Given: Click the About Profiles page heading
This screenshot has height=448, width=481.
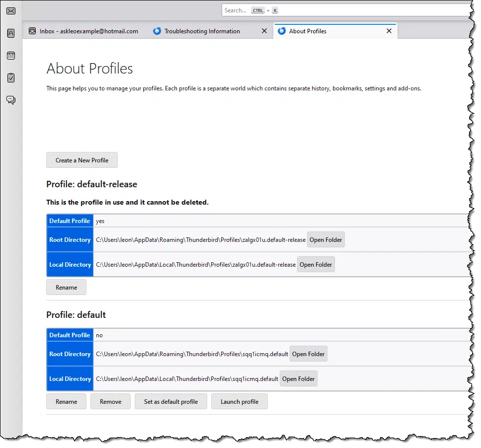Looking at the screenshot, I should pos(89,69).
